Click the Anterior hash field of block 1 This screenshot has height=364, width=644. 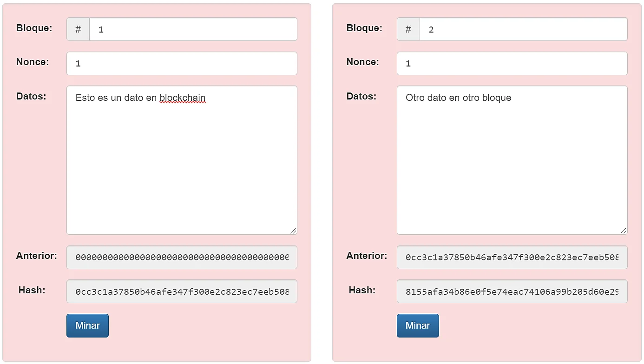pyautogui.click(x=182, y=257)
